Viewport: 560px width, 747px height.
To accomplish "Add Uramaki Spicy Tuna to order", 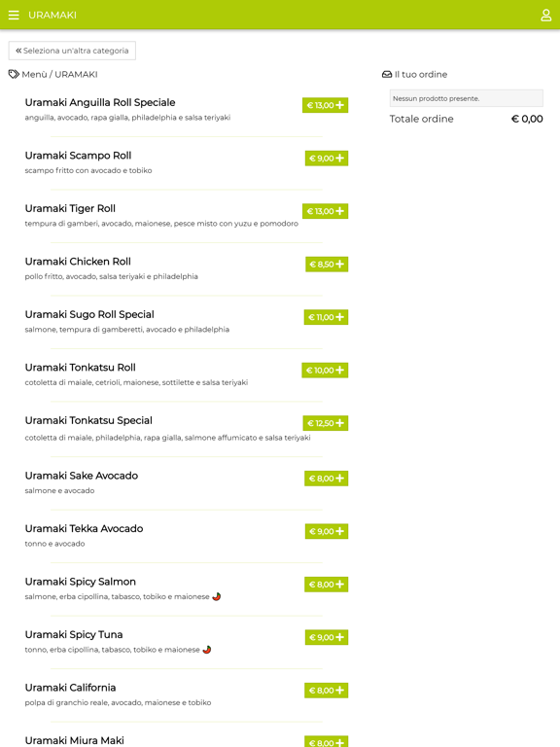I will click(x=327, y=637).
